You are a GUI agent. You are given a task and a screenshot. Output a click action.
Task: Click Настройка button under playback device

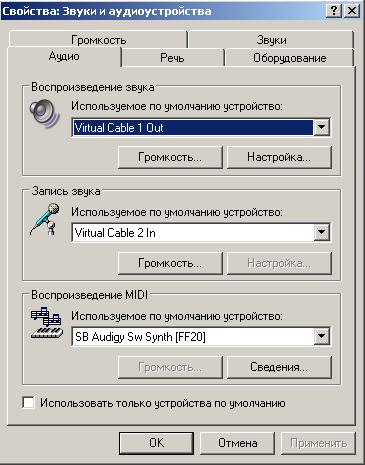pyautogui.click(x=279, y=157)
